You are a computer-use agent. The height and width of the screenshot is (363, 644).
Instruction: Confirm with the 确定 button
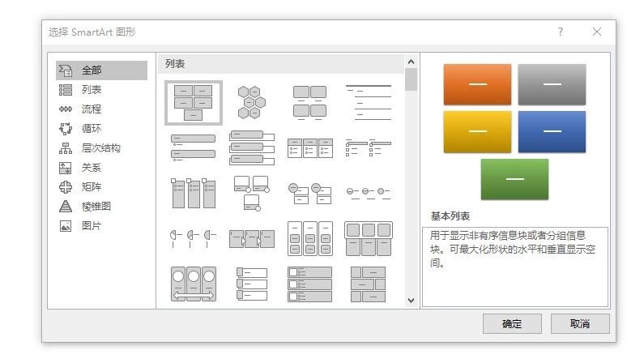pyautogui.click(x=512, y=323)
